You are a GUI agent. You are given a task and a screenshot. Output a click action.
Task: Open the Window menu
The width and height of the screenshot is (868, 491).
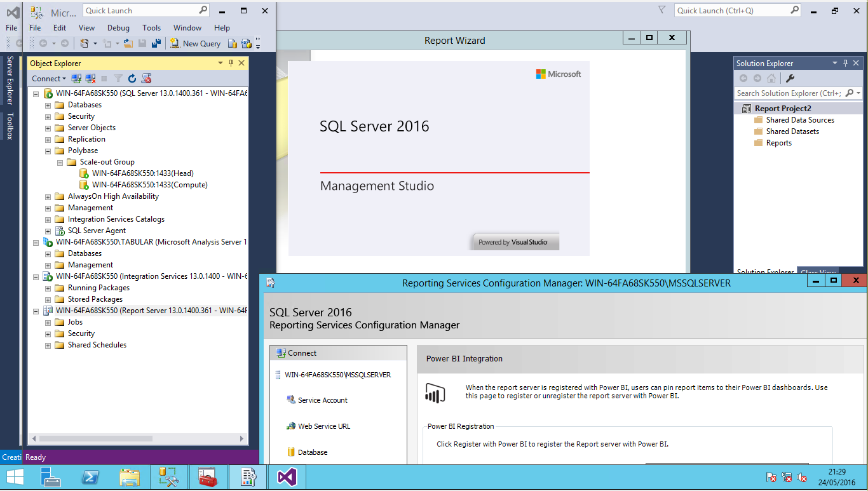pyautogui.click(x=187, y=27)
